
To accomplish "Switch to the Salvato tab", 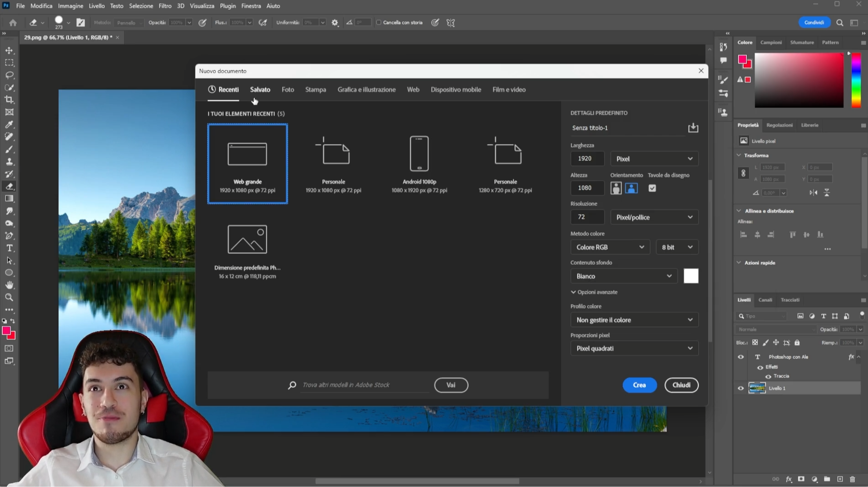I will point(260,90).
